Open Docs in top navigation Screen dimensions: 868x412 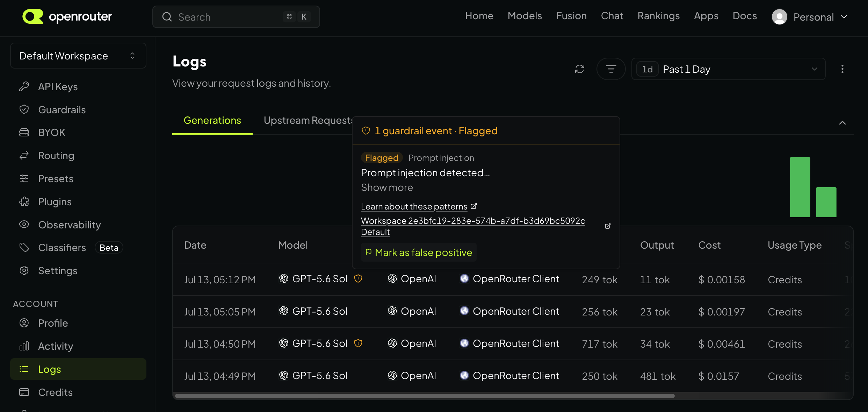coord(745,16)
